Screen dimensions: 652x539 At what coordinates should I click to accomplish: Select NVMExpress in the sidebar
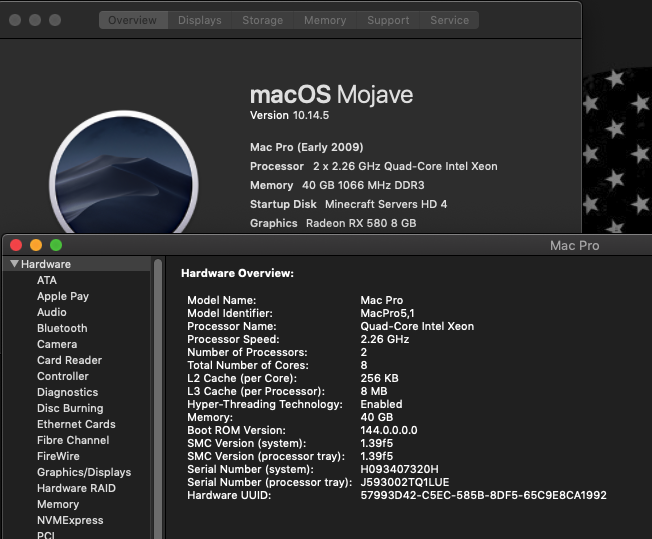pyautogui.click(x=70, y=520)
